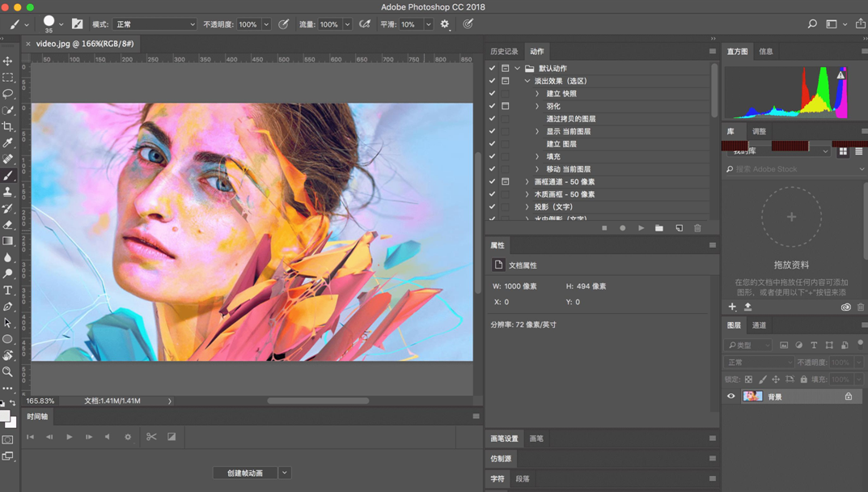Click the 创建帧动画 button

(x=245, y=473)
